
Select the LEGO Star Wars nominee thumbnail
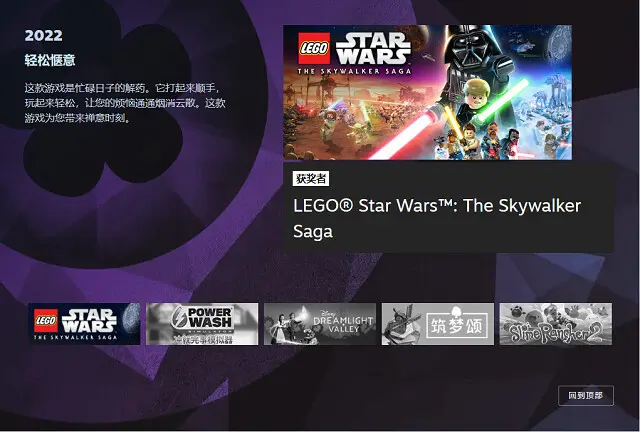[84, 324]
